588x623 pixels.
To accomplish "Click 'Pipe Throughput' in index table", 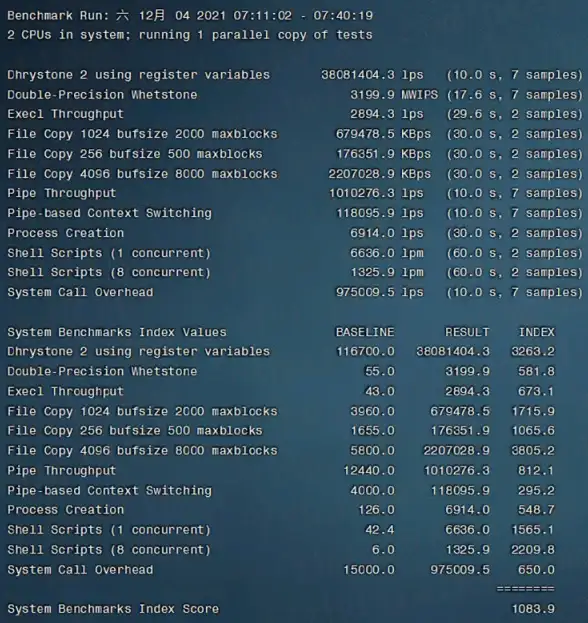I will pos(62,471).
